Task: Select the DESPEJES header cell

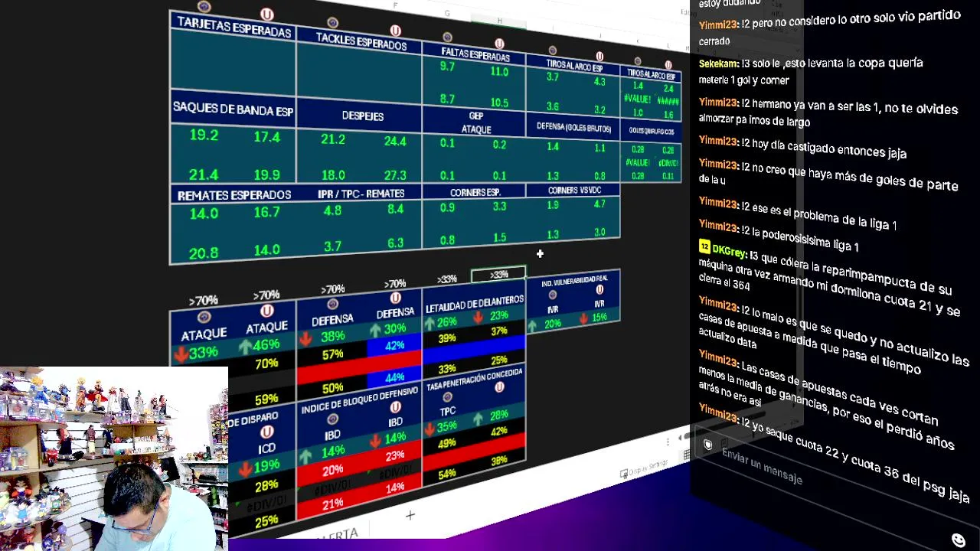Action: [362, 116]
